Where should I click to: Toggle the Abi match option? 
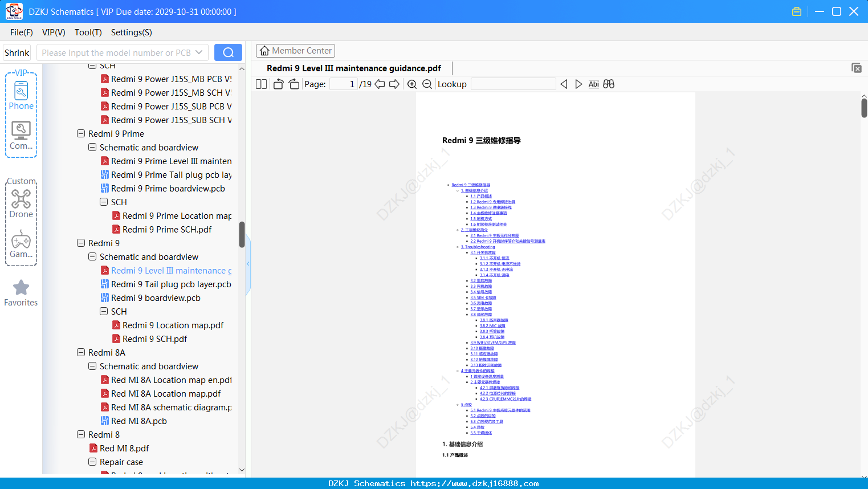pos(593,84)
